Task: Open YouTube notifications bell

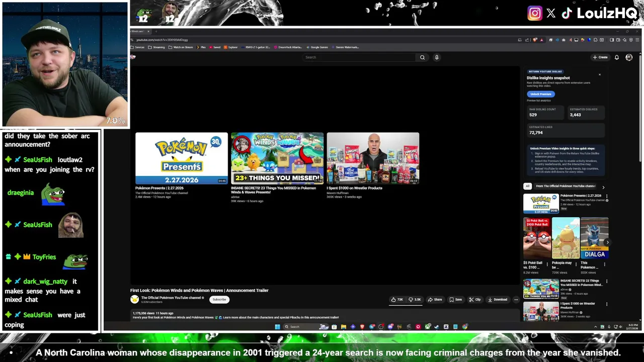Action: tap(617, 57)
